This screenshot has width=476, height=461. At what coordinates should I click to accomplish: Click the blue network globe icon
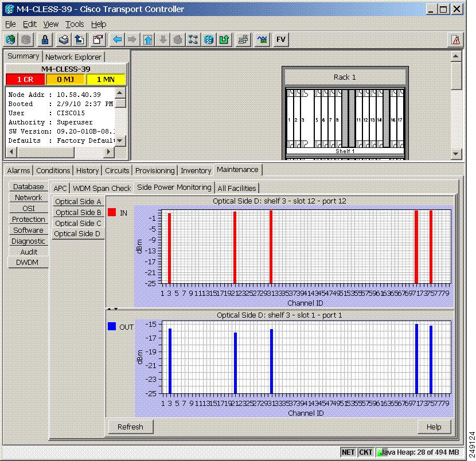pos(209,40)
